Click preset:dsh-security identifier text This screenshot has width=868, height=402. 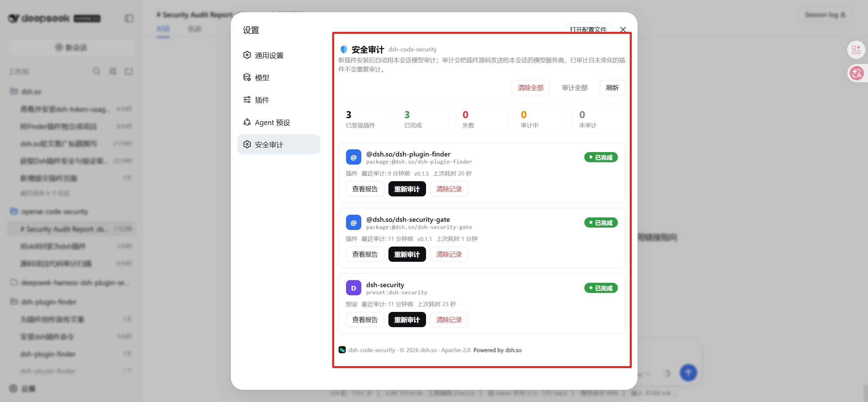coord(397,293)
